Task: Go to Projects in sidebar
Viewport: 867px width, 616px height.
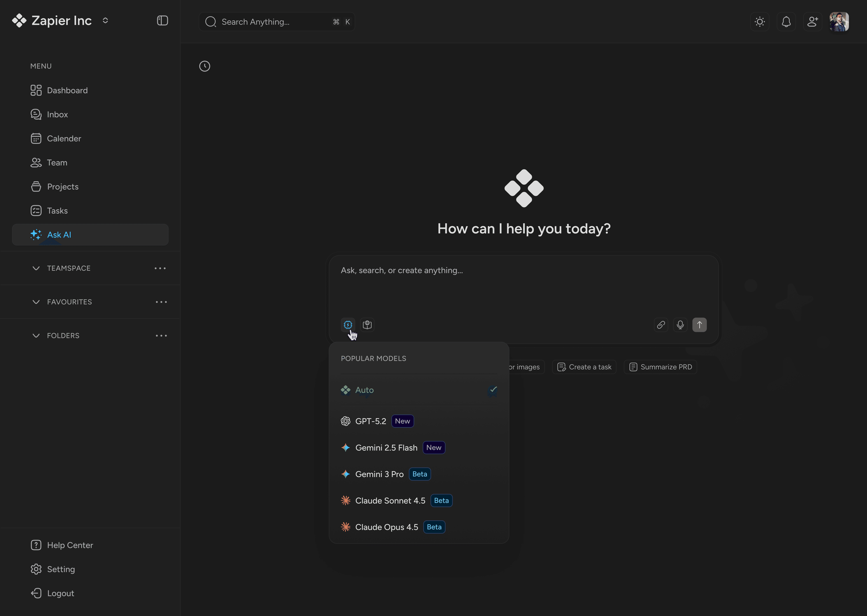Action: (x=63, y=187)
